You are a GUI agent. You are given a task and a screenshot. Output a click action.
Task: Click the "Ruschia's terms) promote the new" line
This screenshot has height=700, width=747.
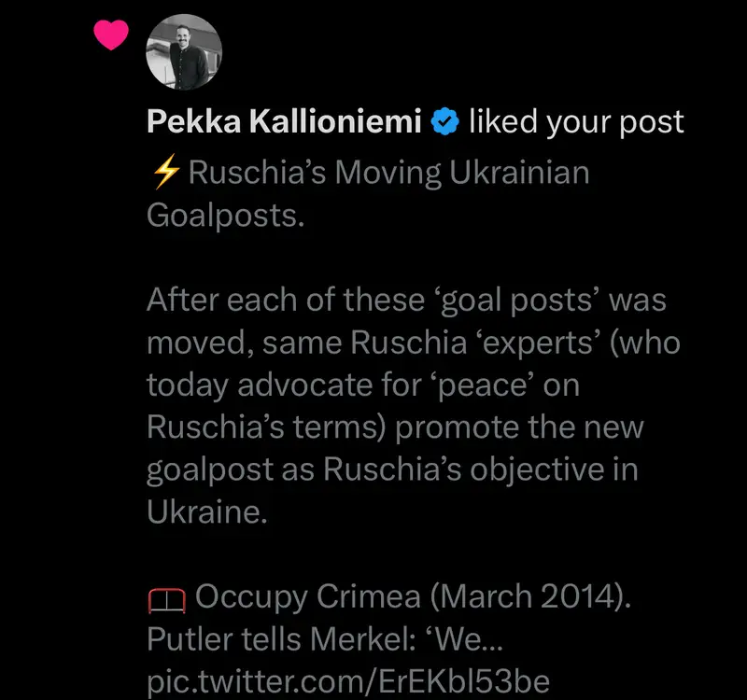point(395,427)
